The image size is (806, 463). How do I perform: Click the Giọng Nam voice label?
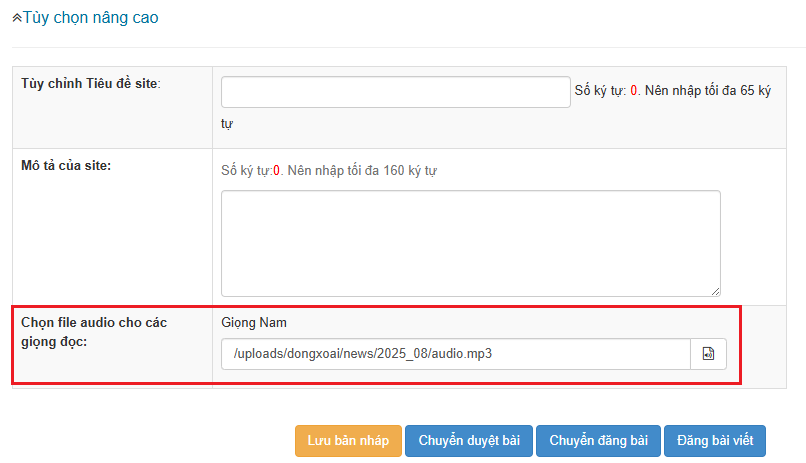(x=253, y=322)
